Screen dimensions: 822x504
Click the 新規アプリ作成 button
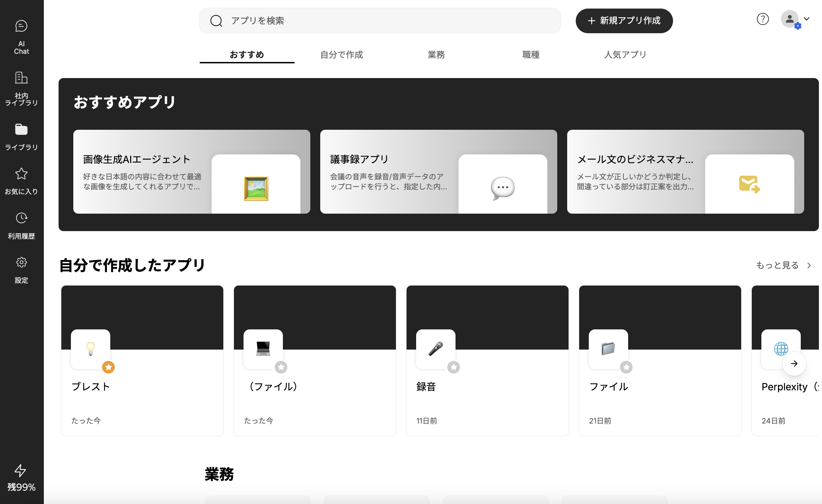[x=624, y=21]
